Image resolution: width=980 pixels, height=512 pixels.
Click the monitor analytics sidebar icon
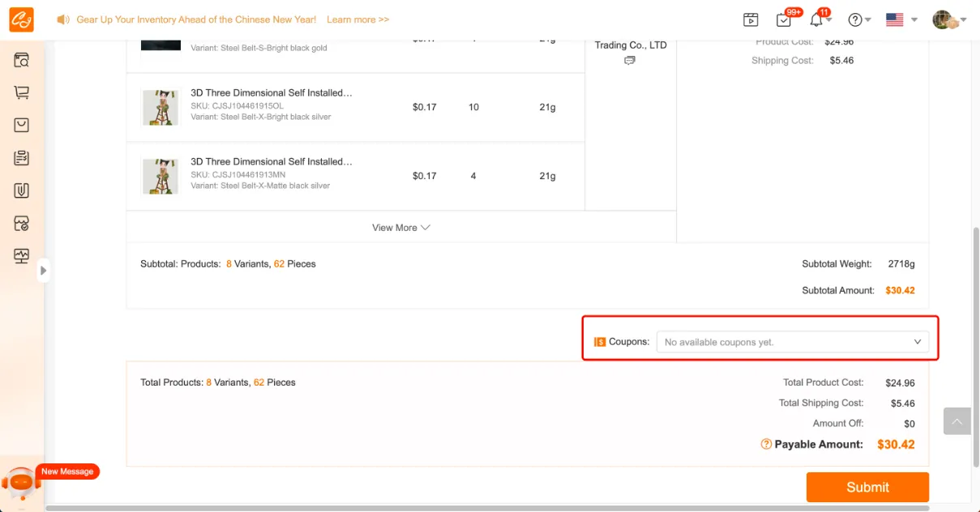22,256
